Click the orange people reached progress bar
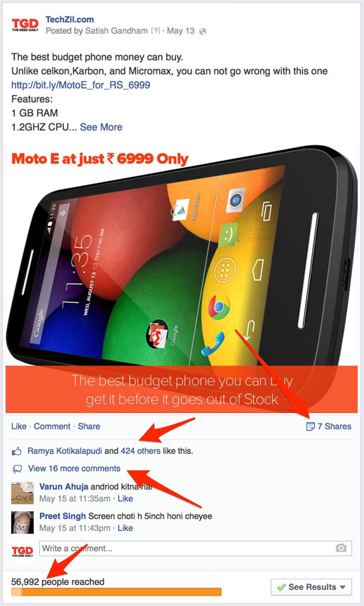Screen dimensions: 364x606 pos(116,592)
